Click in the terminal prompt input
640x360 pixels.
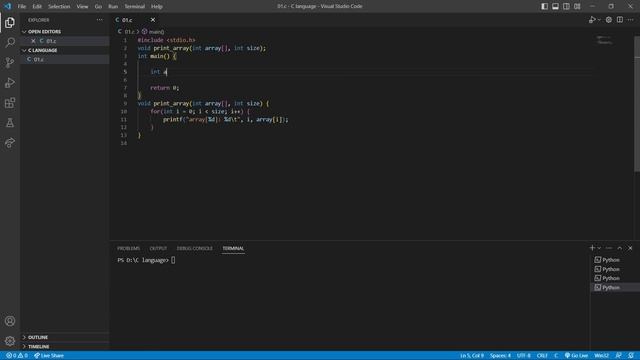tap(173, 260)
